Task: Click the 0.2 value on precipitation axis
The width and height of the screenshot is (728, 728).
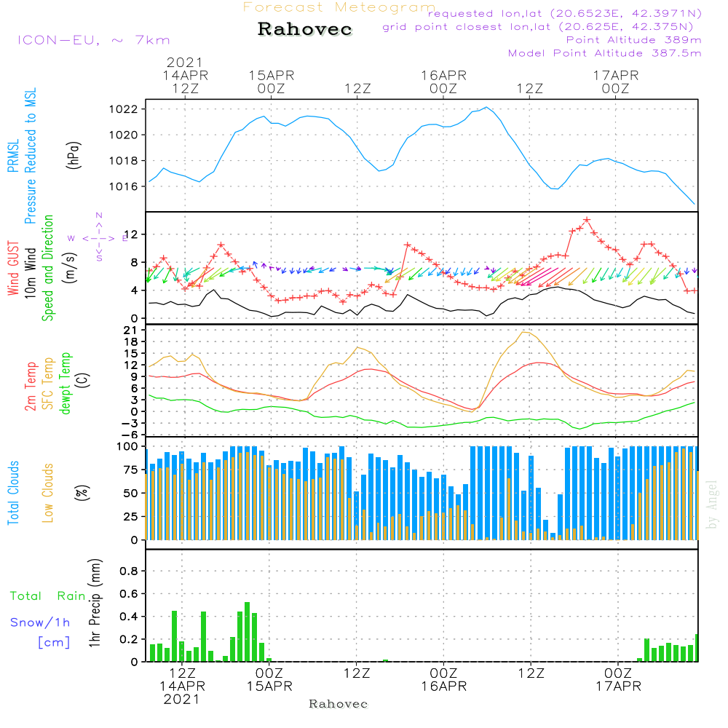Action: pos(129,639)
